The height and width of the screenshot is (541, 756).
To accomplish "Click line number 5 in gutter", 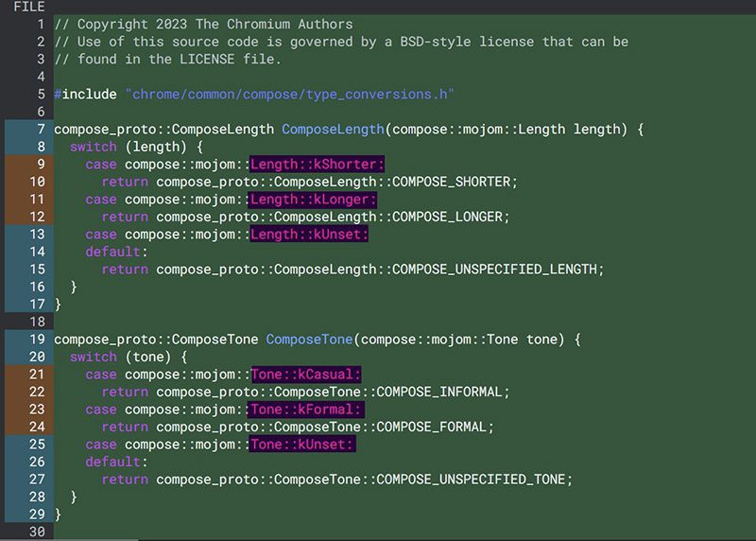I will pos(41,95).
